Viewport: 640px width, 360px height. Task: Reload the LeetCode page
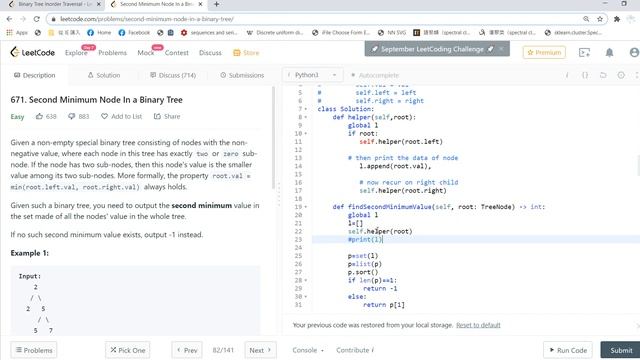click(x=36, y=19)
